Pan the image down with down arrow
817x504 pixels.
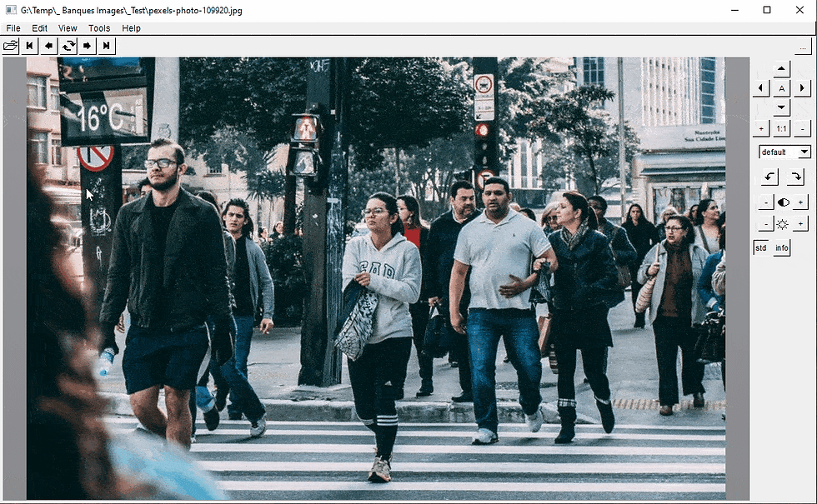point(781,107)
